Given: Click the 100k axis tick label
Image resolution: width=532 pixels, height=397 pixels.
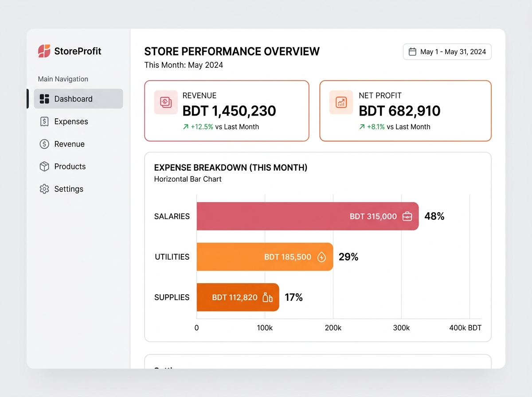Looking at the screenshot, I should tap(265, 328).
